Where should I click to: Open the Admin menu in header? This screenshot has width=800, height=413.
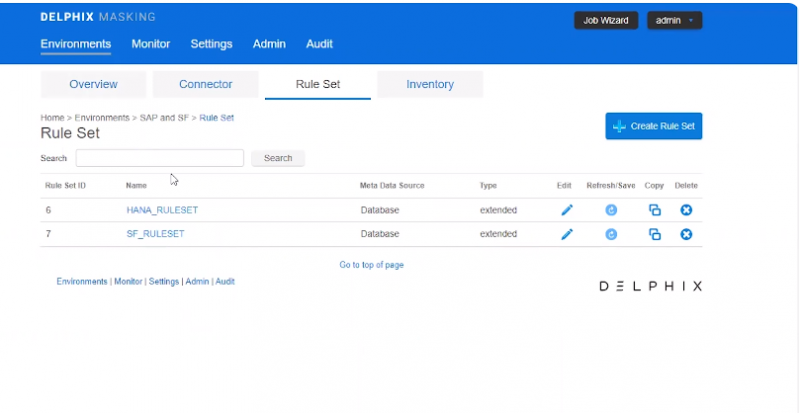[269, 44]
